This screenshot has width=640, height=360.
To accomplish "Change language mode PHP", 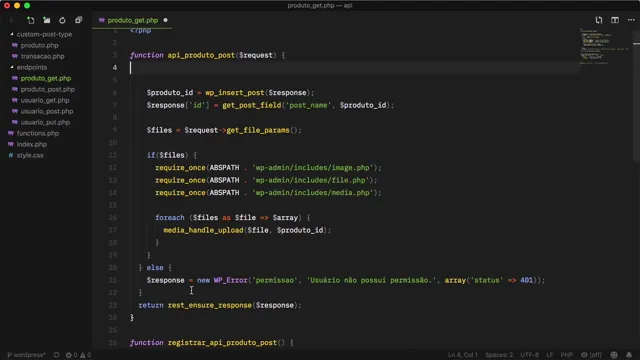I will (x=567, y=355).
